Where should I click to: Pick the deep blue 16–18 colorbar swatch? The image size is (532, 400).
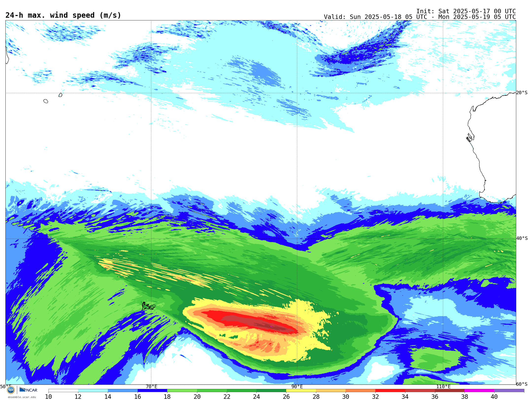pos(152,391)
